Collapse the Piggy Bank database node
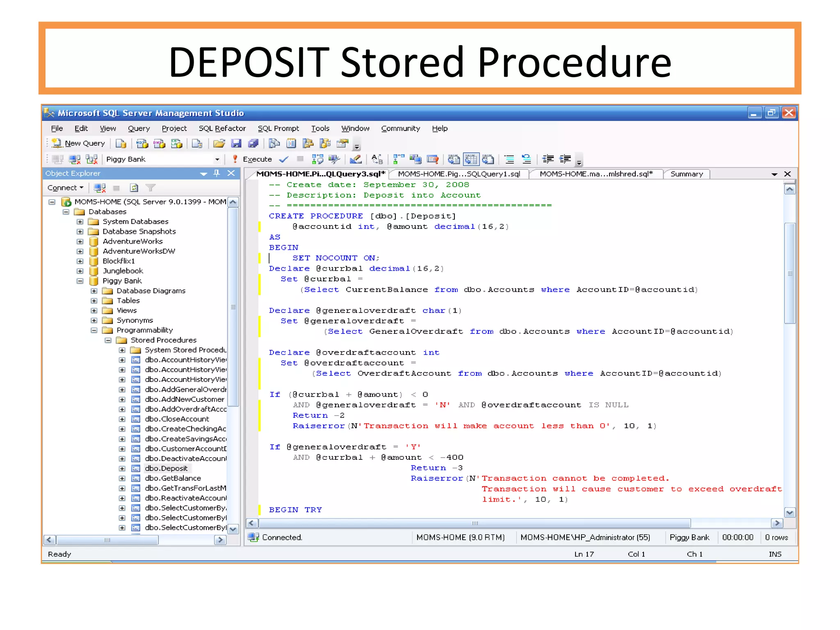The image size is (840, 630). [x=80, y=281]
